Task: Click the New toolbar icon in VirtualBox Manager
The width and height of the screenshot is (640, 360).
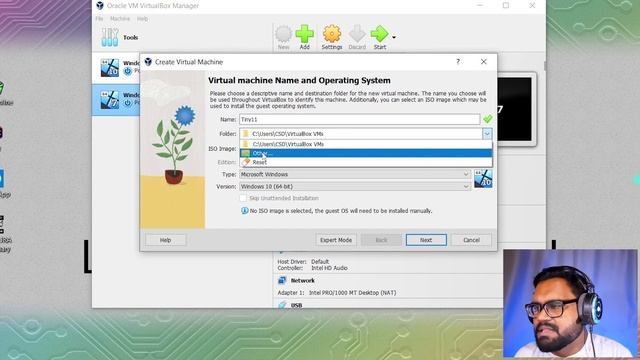Action: click(283, 37)
